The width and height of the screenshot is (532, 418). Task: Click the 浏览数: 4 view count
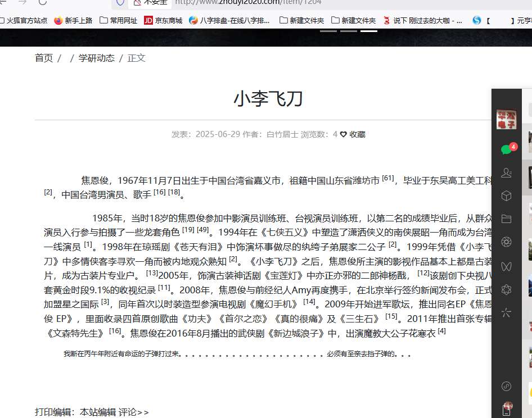[x=319, y=134]
